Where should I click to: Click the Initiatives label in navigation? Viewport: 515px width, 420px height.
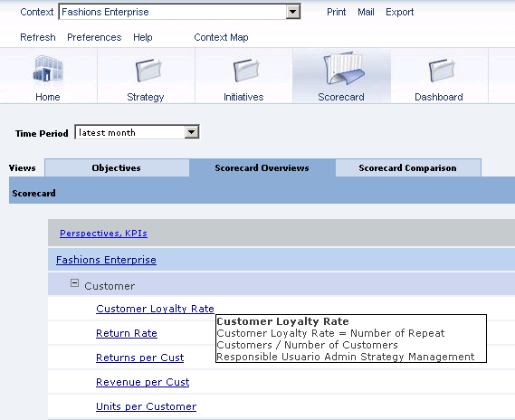pyautogui.click(x=243, y=97)
